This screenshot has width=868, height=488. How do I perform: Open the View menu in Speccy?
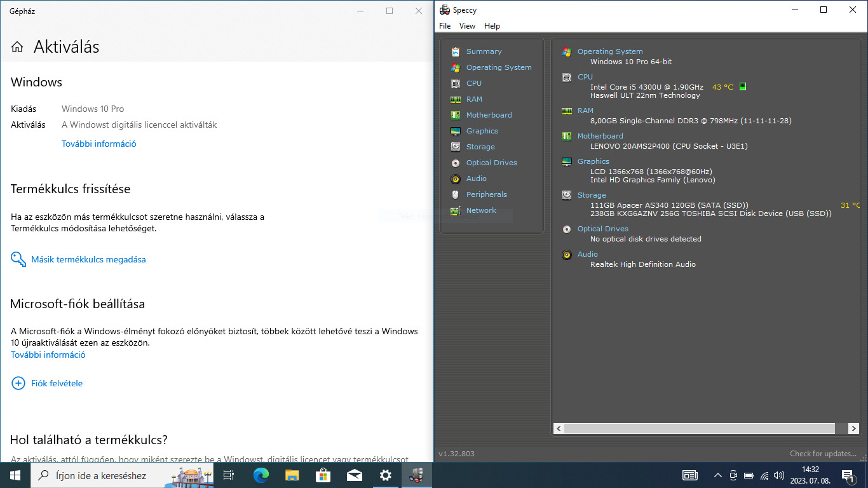467,26
